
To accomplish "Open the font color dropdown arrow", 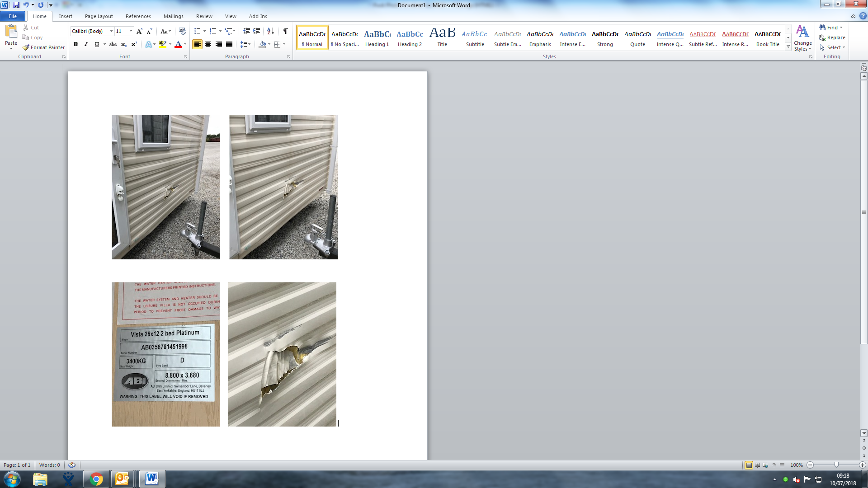I will pyautogui.click(x=185, y=44).
